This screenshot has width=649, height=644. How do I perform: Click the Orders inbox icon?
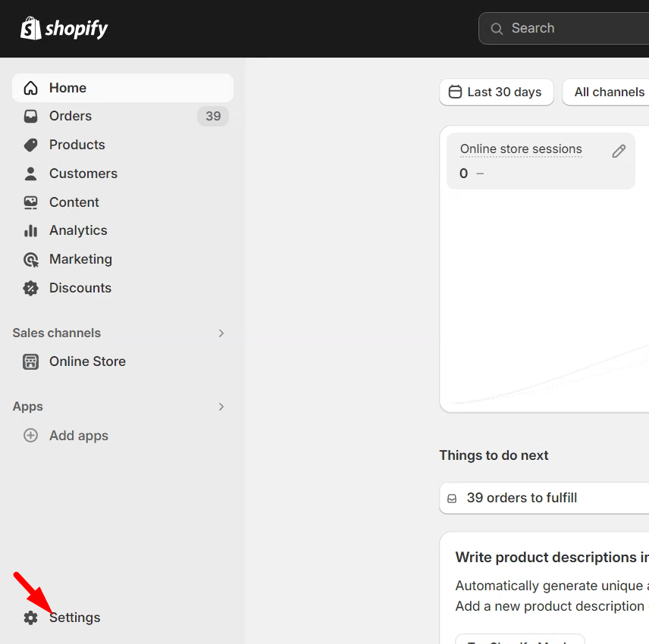pos(30,116)
